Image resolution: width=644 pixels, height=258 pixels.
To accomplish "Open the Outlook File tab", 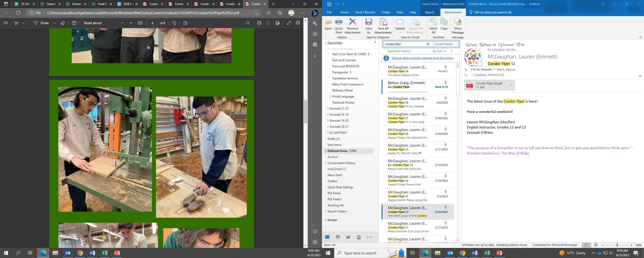I will [329, 12].
